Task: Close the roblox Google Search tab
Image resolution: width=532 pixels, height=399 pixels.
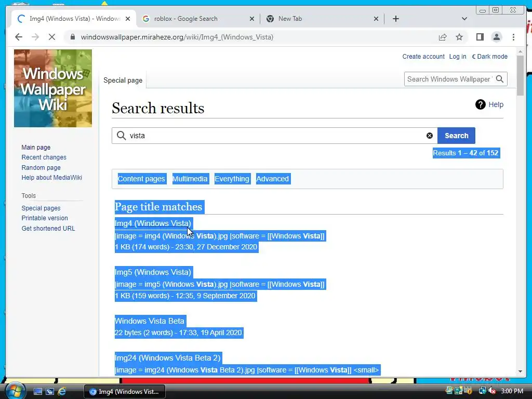Action: 252,19
